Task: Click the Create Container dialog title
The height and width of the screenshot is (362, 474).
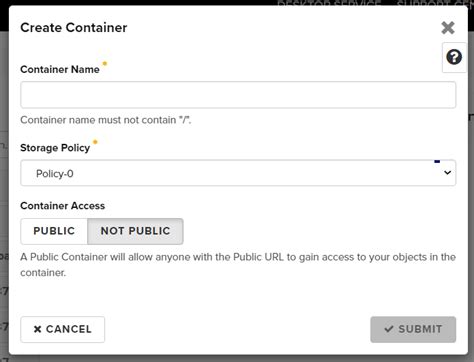Action: (74, 28)
